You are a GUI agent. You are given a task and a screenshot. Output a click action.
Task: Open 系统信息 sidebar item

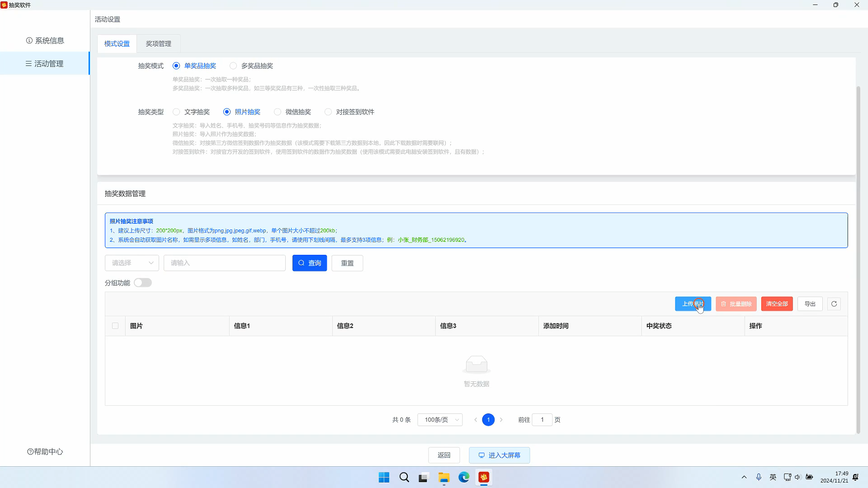coord(45,41)
